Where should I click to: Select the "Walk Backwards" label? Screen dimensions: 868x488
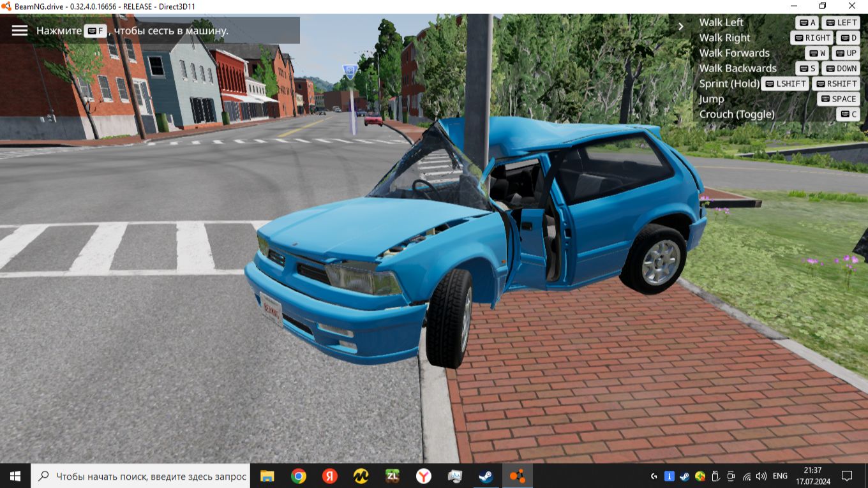pos(738,68)
